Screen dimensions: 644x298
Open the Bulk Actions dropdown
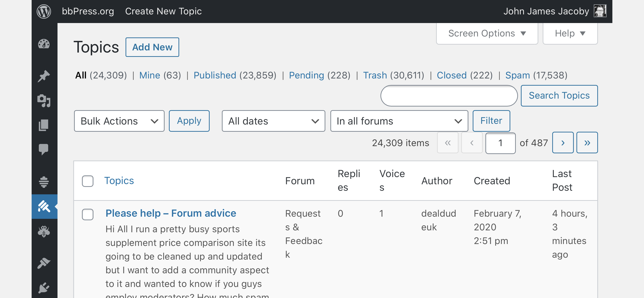click(x=119, y=121)
